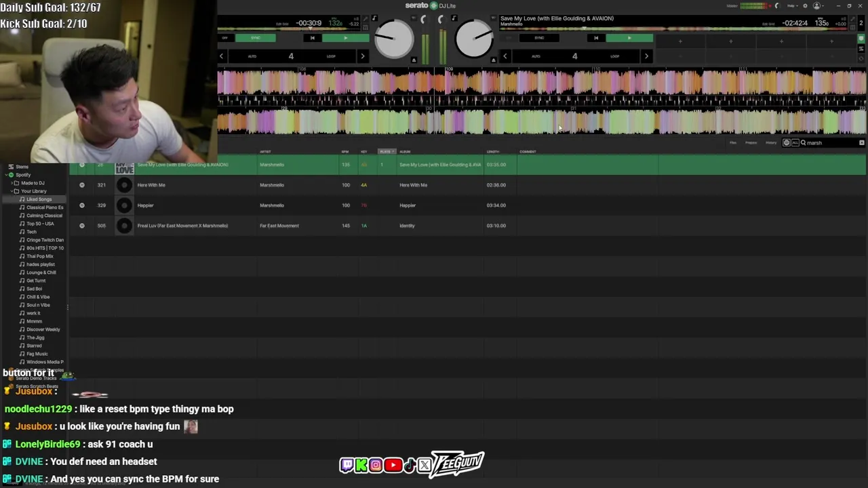Double loop size on left deck
Screen dimensions: 868x488
click(362, 56)
